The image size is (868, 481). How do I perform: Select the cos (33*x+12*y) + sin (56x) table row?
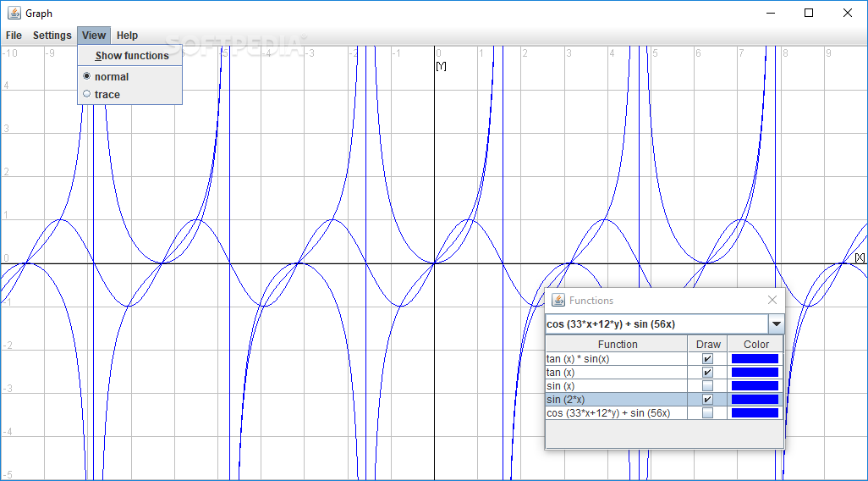(616, 413)
